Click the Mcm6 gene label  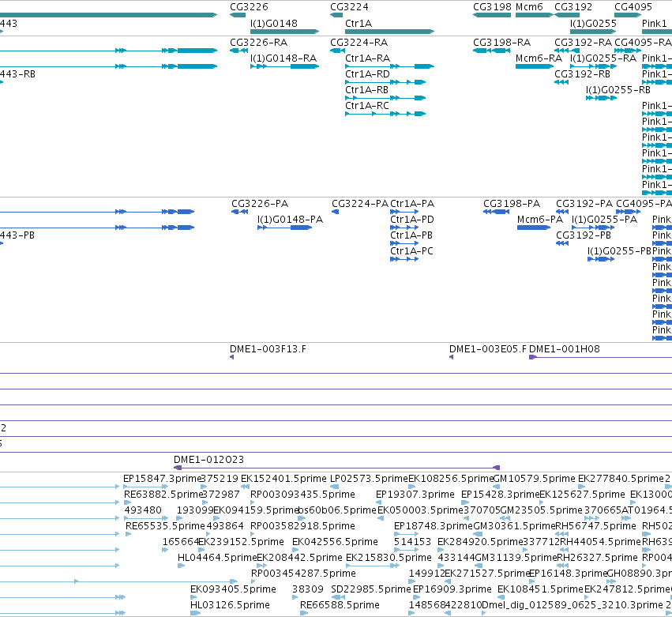tap(529, 7)
